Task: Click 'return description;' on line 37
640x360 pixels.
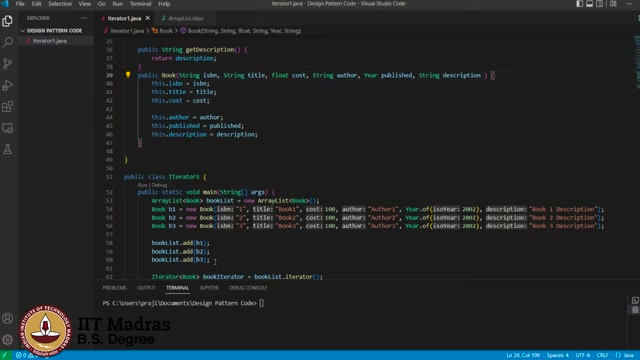Action: [x=184, y=58]
